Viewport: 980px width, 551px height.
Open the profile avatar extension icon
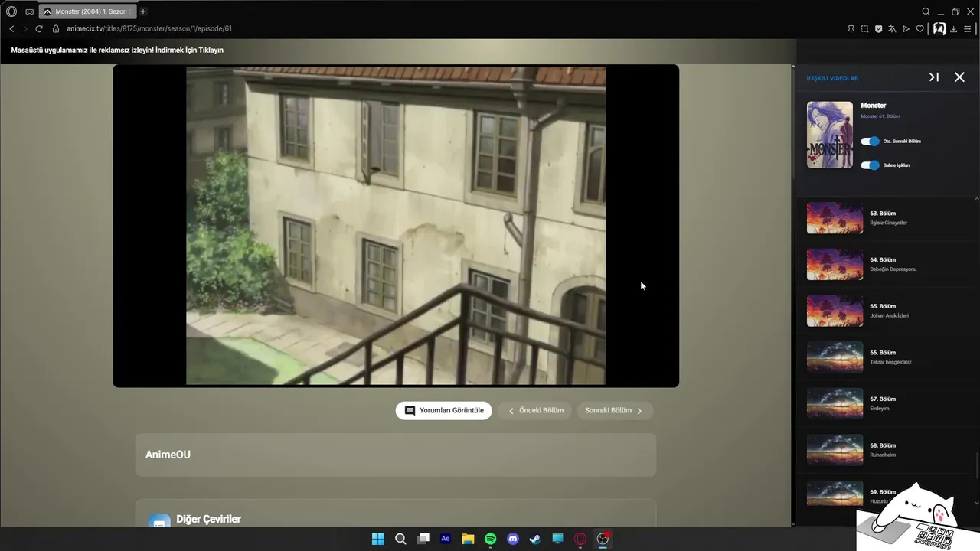tap(939, 28)
